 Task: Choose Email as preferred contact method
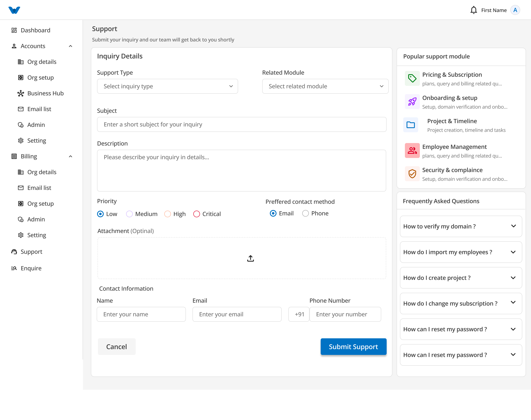(x=273, y=213)
